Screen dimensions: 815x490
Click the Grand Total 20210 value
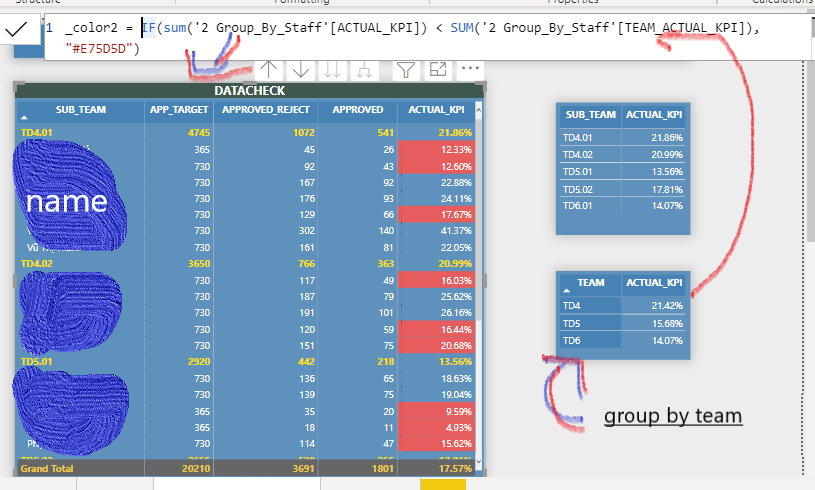pyautogui.click(x=196, y=468)
